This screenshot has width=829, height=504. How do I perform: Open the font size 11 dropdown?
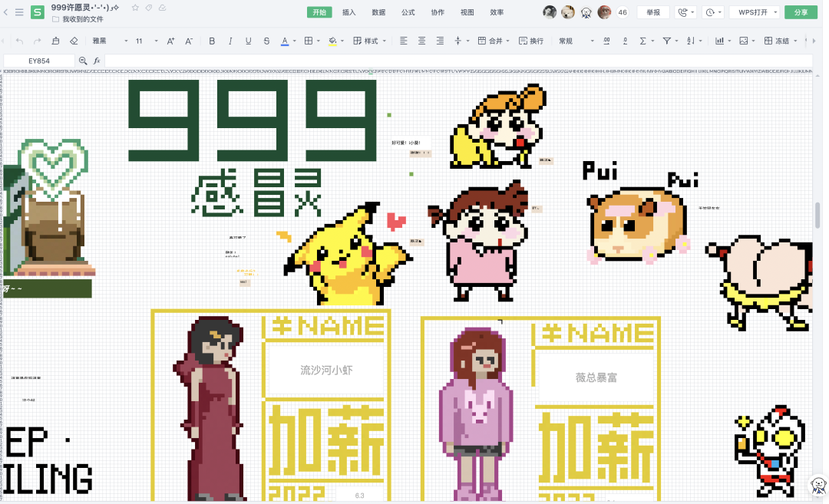[x=147, y=41]
